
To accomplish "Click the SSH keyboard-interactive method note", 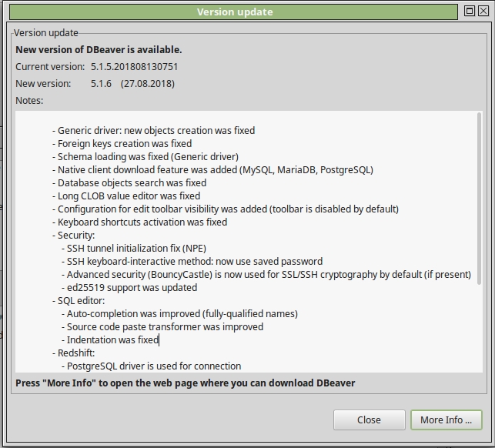I will point(192,262).
